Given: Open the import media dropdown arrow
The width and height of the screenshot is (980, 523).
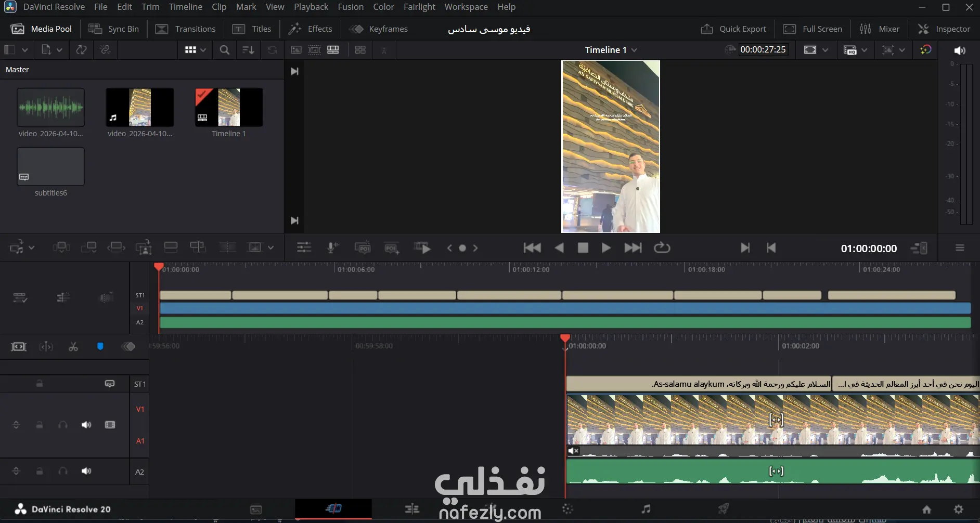Looking at the screenshot, I should [x=59, y=50].
